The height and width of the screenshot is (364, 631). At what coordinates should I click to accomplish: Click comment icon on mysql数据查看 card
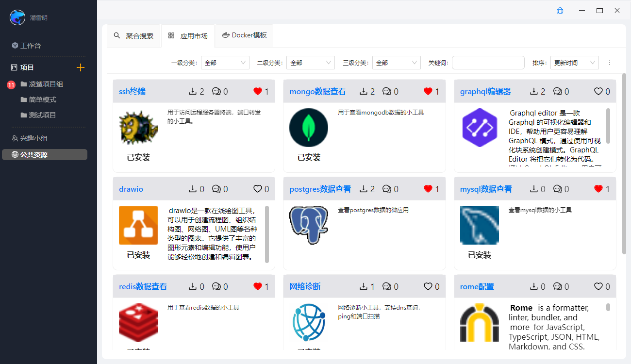tap(558, 189)
